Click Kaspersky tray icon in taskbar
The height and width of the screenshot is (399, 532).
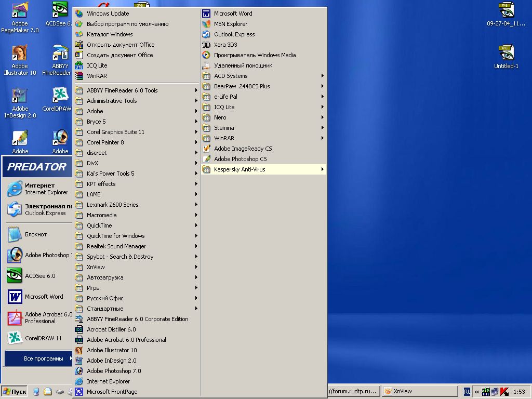504,392
